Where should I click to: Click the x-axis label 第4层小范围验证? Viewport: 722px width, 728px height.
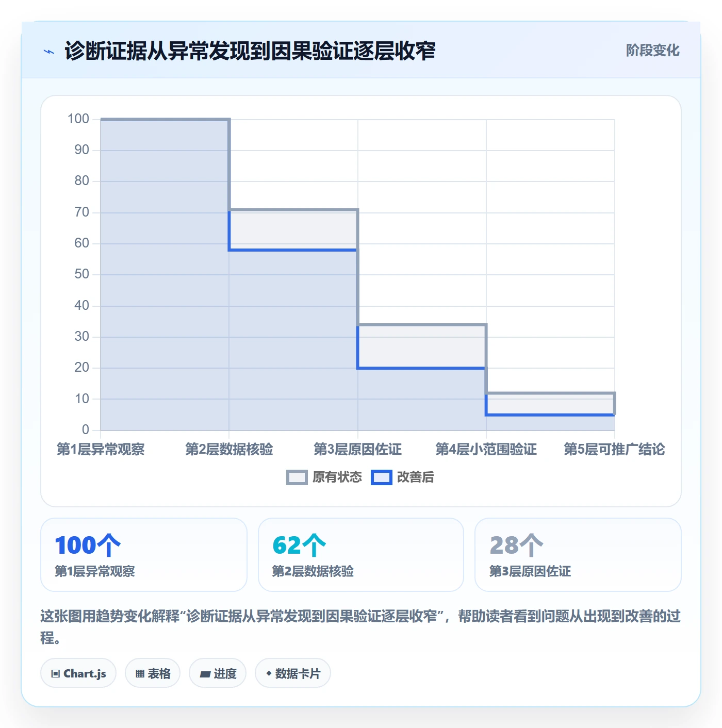486,449
